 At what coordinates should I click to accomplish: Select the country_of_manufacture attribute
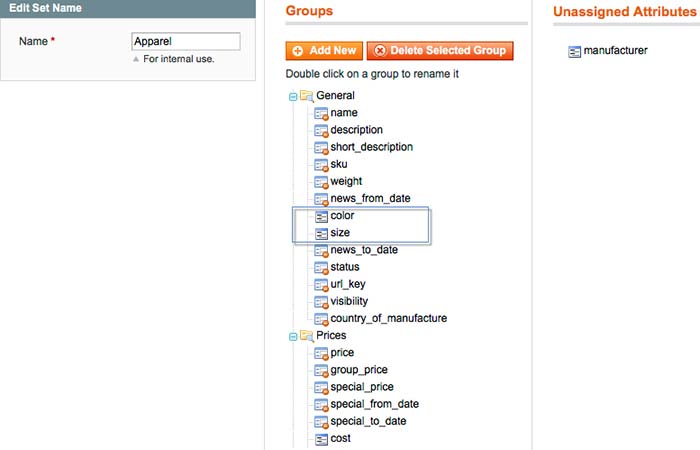tap(388, 318)
